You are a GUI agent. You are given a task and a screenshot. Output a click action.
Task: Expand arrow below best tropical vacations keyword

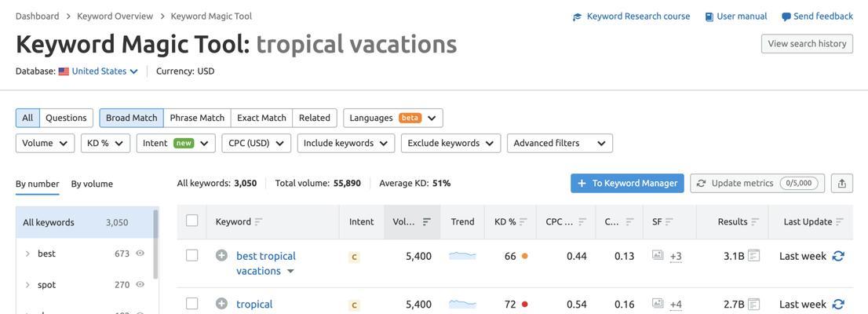pos(290,272)
